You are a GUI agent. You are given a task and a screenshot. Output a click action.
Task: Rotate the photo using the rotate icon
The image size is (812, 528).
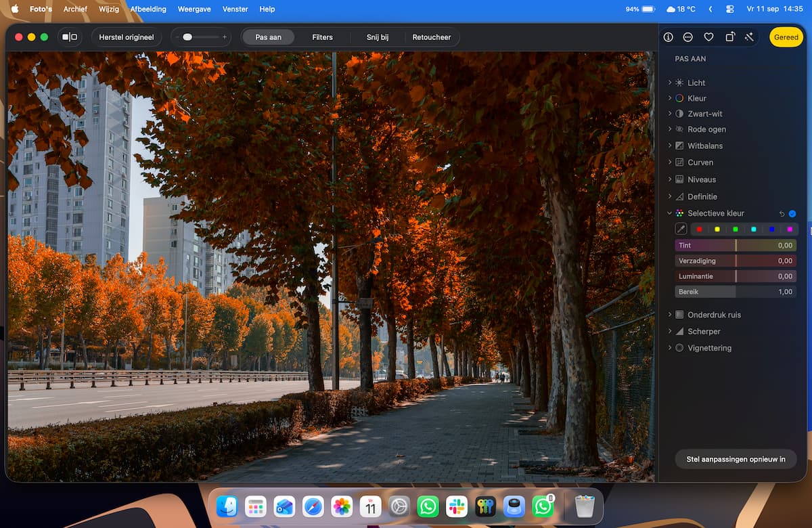click(x=729, y=37)
